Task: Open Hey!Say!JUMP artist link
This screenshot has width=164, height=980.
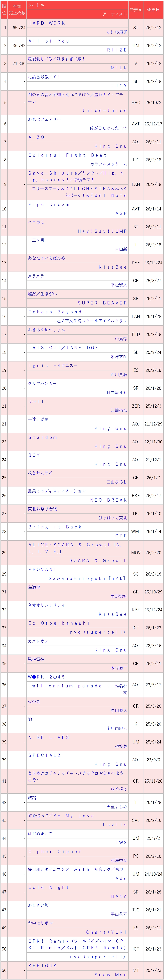Action: pos(102,231)
